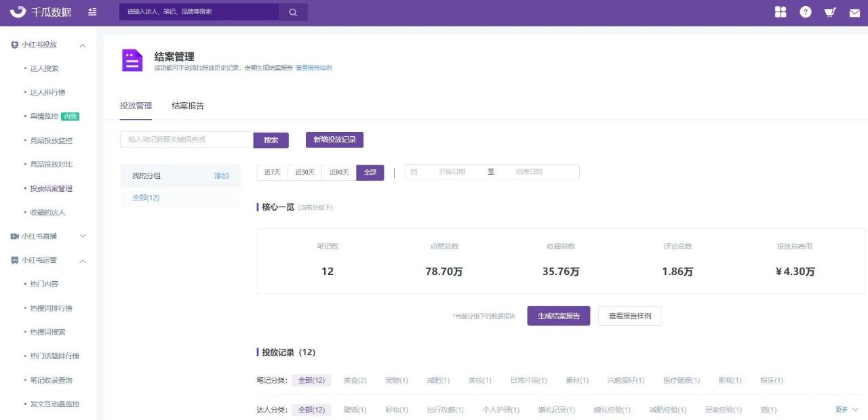868x420 pixels.
Task: Switch to the 结案报告 tab
Action: [188, 106]
